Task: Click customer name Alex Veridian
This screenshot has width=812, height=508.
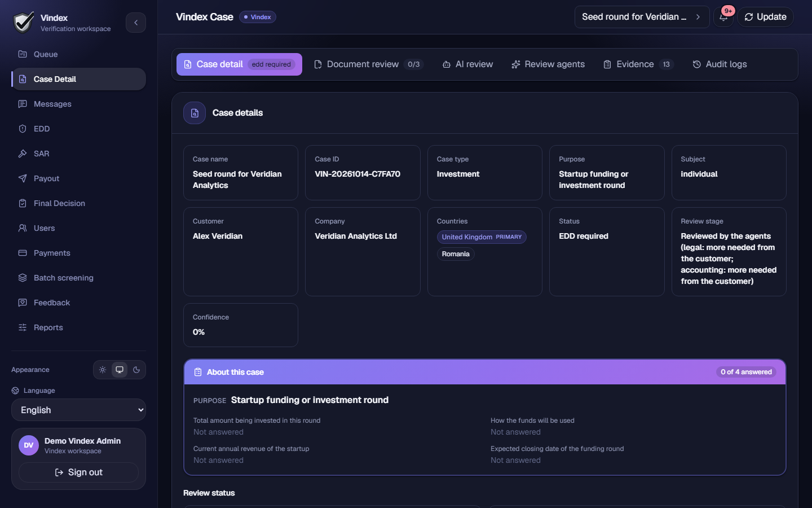Action: (218, 236)
